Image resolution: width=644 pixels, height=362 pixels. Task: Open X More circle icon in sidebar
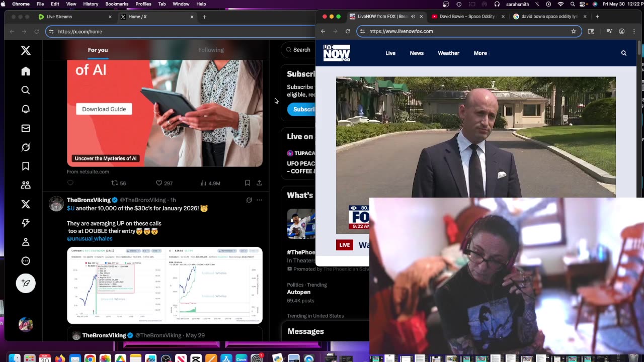[x=26, y=261]
